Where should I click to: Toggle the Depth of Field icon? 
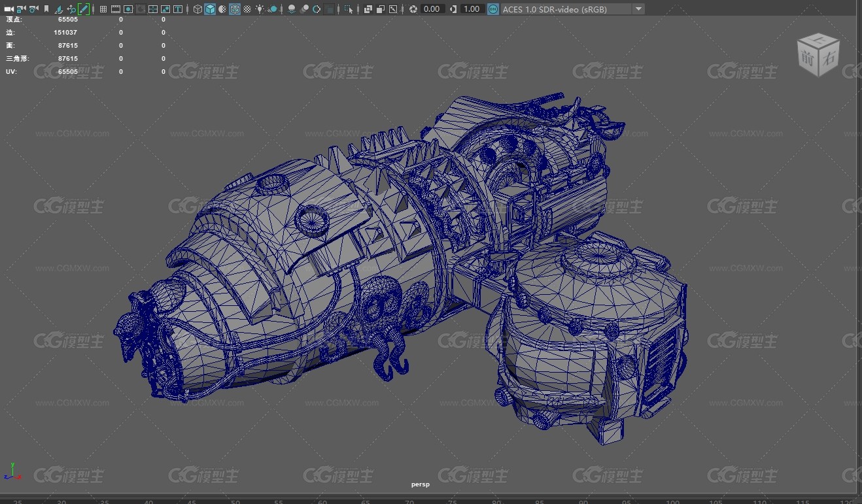point(329,9)
